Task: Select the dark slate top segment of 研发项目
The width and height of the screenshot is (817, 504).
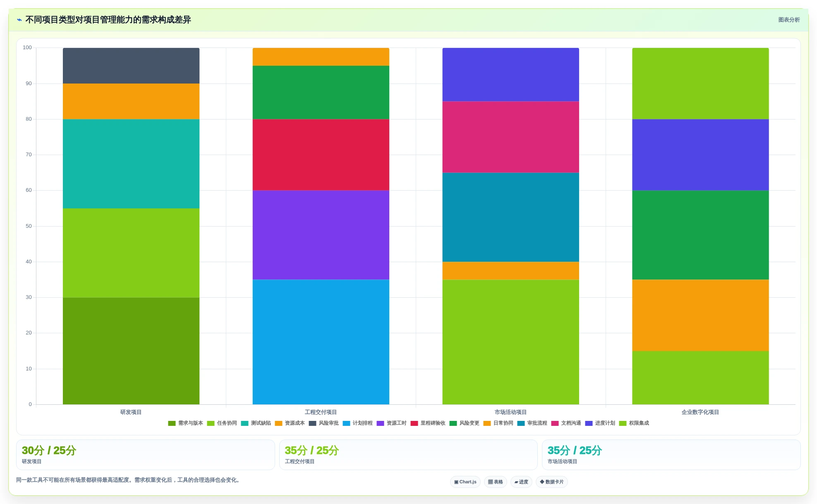Action: click(x=131, y=66)
